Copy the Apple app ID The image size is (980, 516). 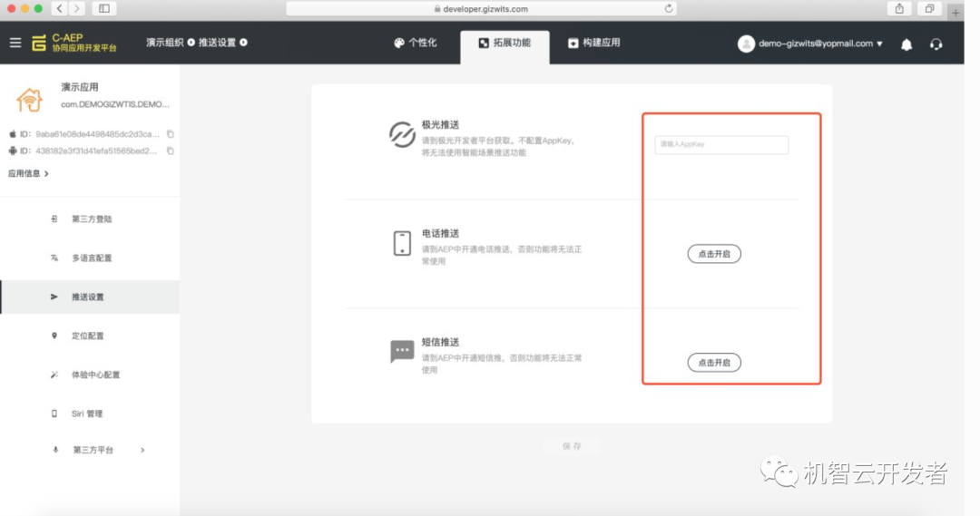(170, 134)
